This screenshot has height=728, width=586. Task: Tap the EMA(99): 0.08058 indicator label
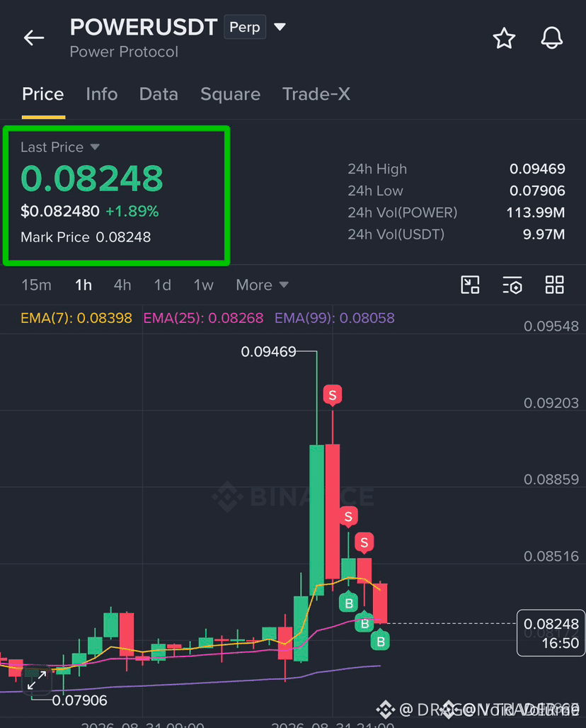[335, 318]
